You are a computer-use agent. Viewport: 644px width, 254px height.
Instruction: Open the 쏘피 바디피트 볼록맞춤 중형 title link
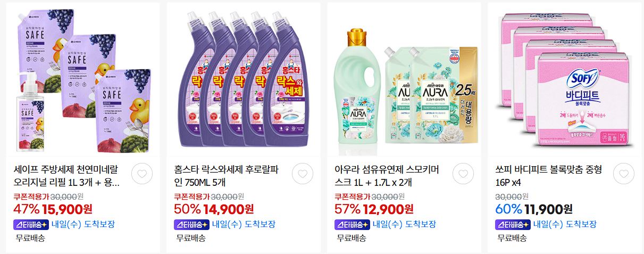click(549, 176)
